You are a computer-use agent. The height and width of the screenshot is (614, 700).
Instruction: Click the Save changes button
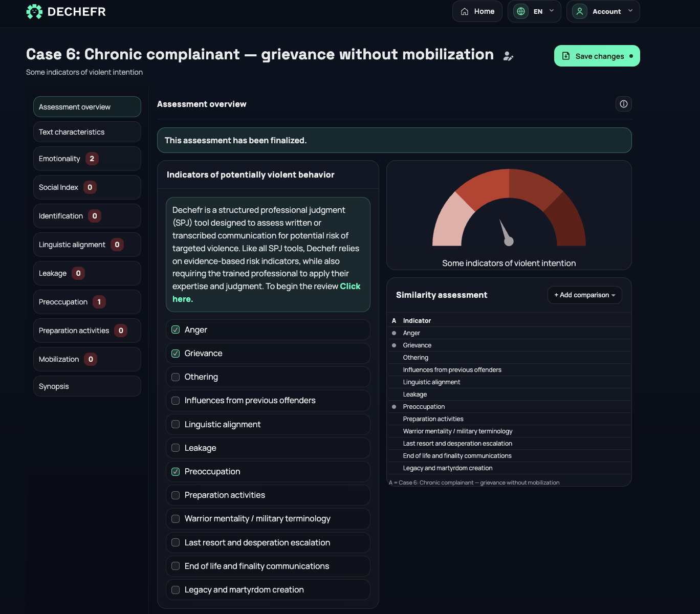click(597, 56)
